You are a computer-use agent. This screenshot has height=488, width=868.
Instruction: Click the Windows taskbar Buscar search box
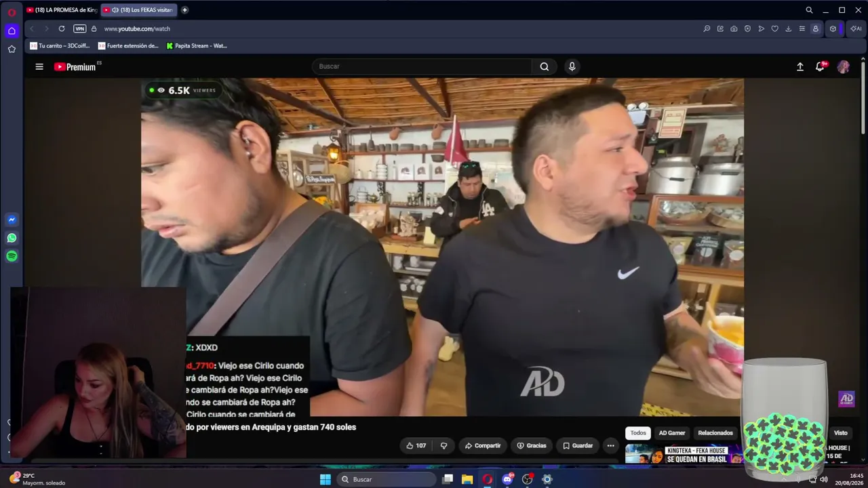tap(387, 479)
